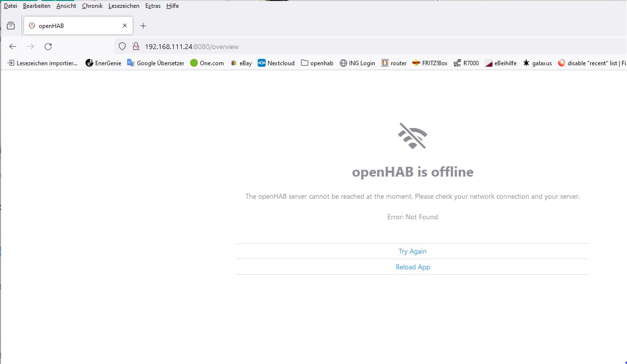Open the Ansicht menu
This screenshot has height=364, width=627.
[x=66, y=6]
